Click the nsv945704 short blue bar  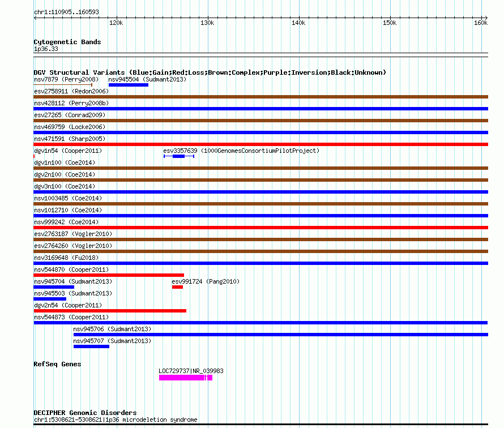pyautogui.click(x=54, y=287)
